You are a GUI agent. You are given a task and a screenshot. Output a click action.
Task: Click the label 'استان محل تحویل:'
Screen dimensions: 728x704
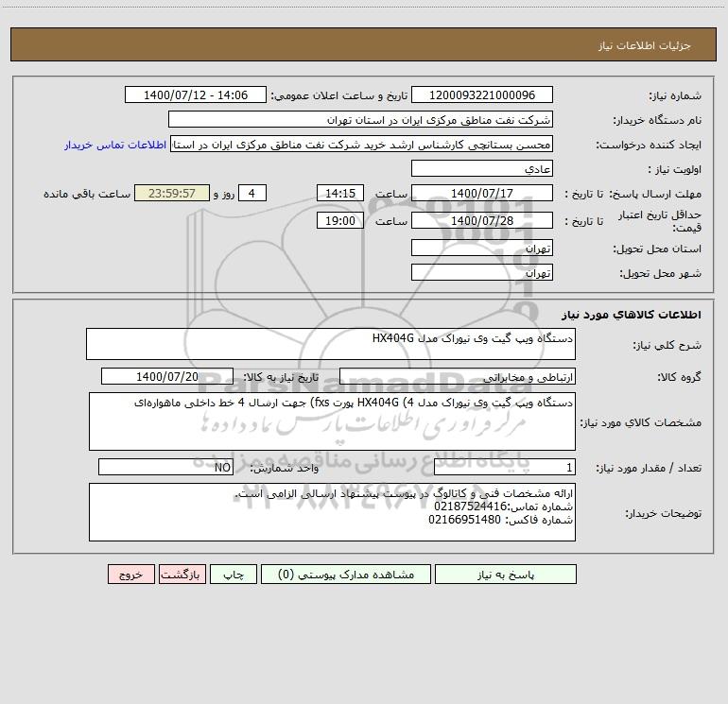657,249
